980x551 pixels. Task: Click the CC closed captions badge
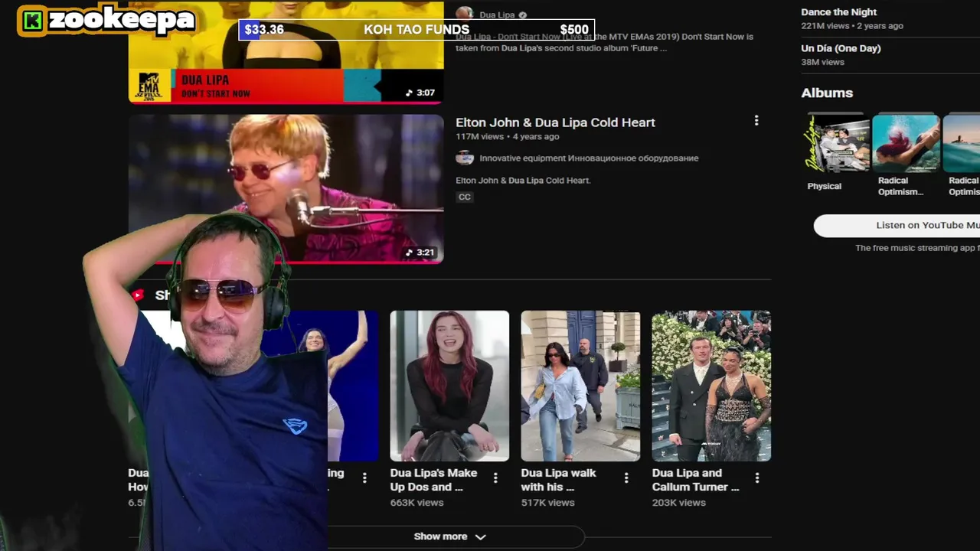[x=465, y=197]
